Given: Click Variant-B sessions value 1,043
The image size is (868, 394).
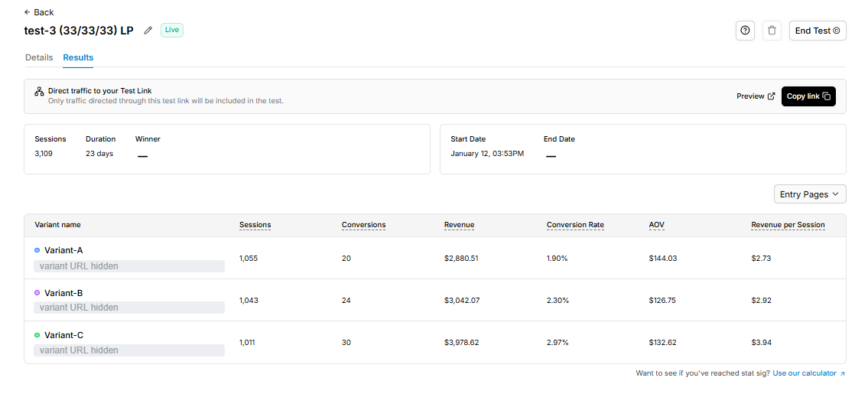Looking at the screenshot, I should tap(249, 301).
